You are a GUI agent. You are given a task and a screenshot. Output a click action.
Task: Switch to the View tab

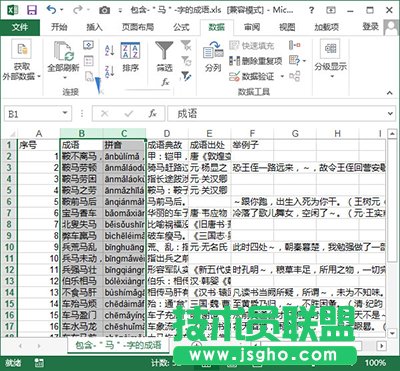[x=287, y=27]
